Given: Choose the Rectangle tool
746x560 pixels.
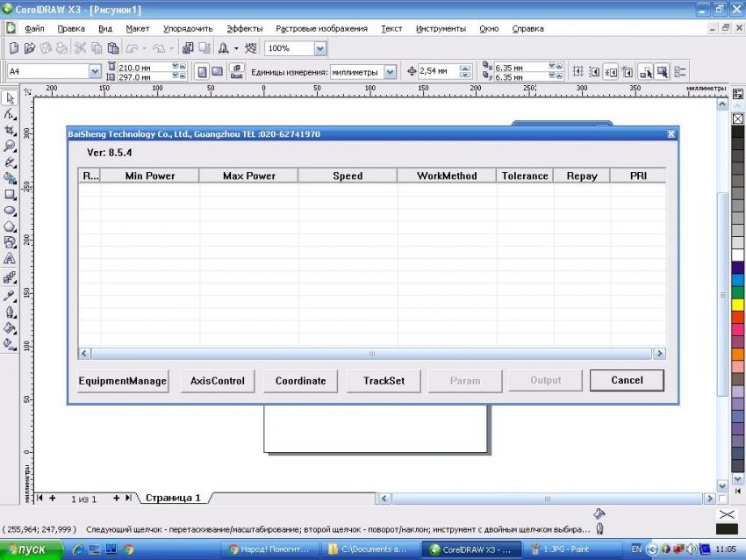Looking at the screenshot, I should 10,194.
